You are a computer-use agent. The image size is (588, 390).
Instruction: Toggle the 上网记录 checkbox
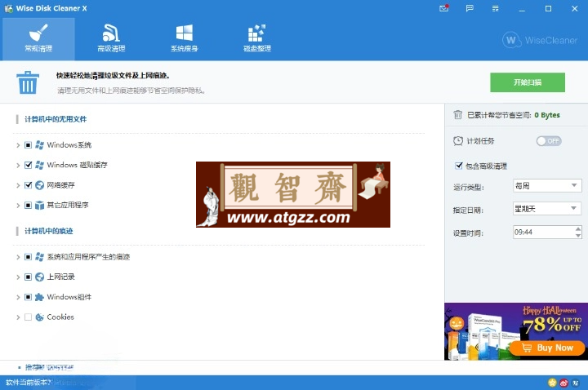28,277
